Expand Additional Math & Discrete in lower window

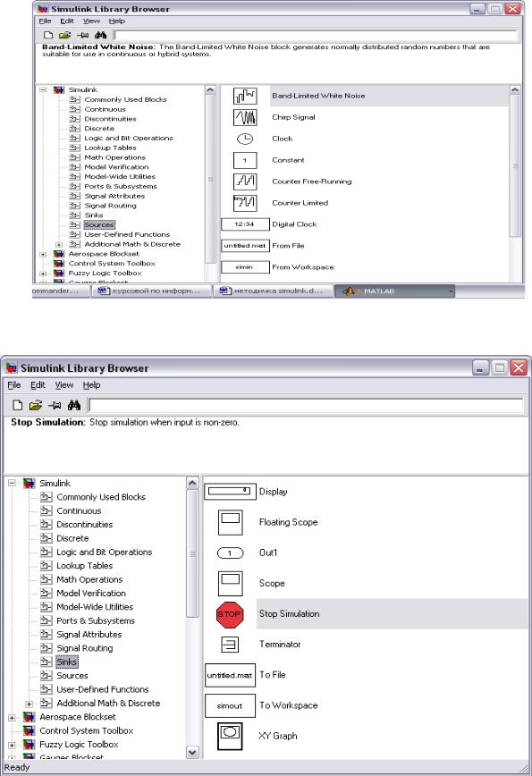pyautogui.click(x=30, y=704)
